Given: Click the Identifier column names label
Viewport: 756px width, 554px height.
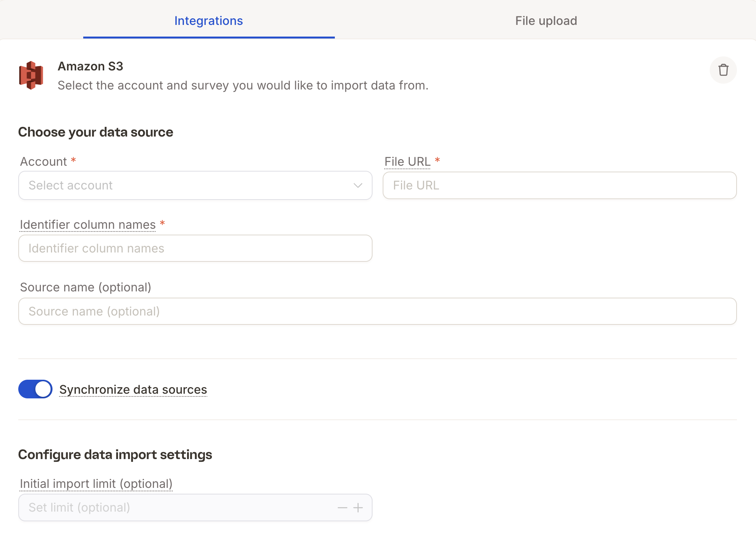Looking at the screenshot, I should (x=87, y=224).
